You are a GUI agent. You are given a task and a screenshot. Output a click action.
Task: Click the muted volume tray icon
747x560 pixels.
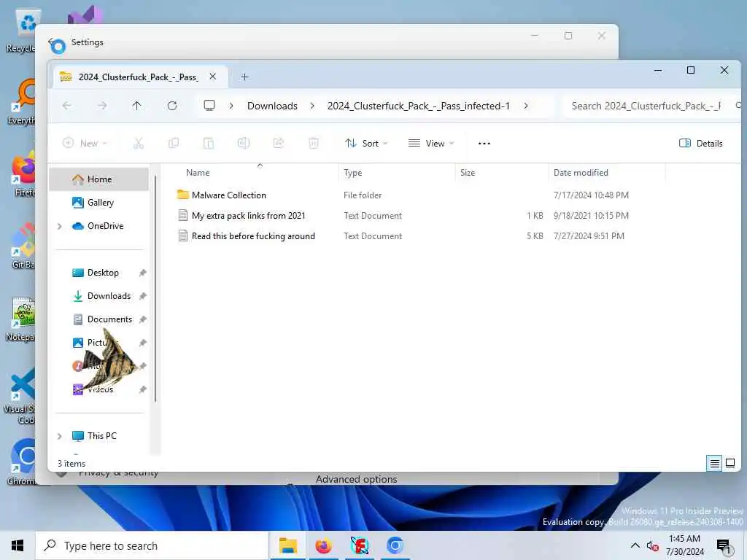click(652, 546)
